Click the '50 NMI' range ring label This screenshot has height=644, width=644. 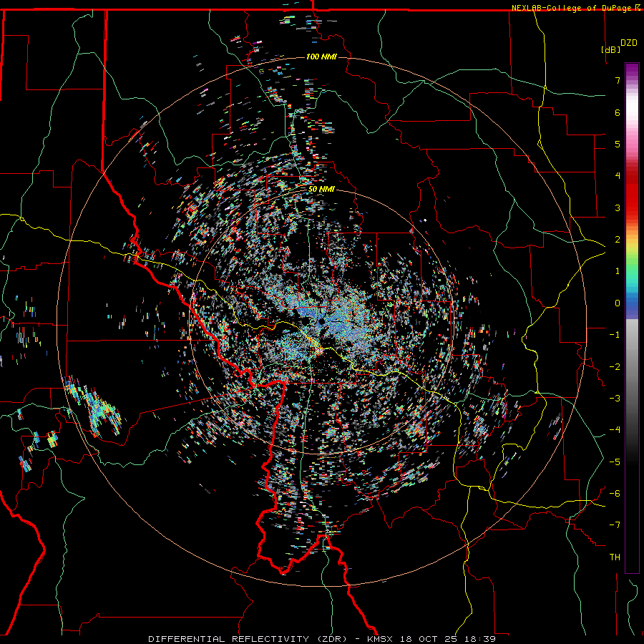click(x=321, y=189)
